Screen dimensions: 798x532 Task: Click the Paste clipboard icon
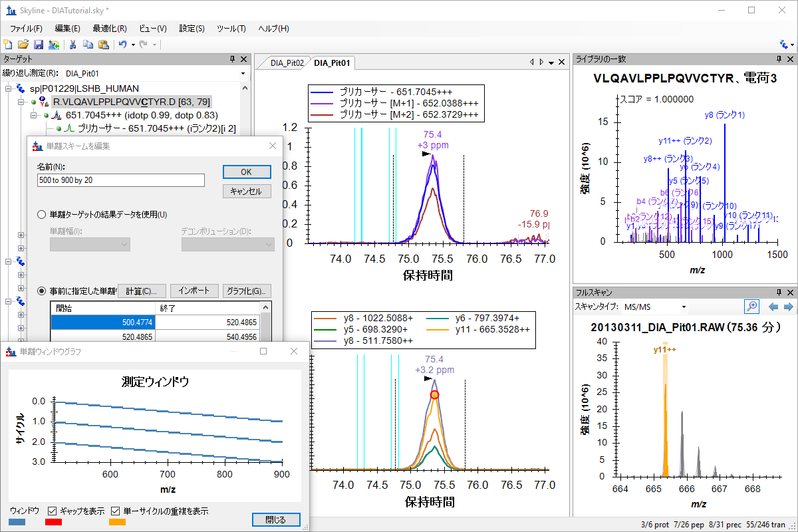point(103,45)
